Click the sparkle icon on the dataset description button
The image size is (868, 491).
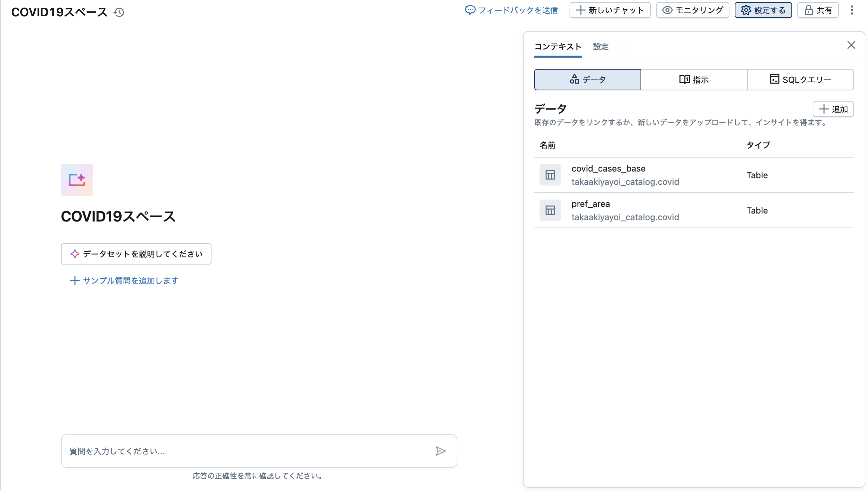75,253
